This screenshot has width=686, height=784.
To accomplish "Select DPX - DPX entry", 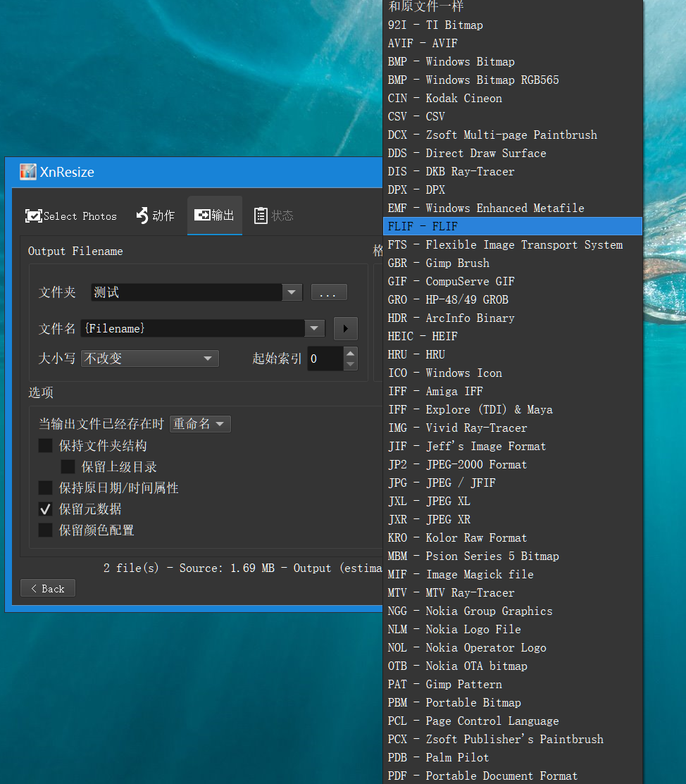I will click(513, 189).
